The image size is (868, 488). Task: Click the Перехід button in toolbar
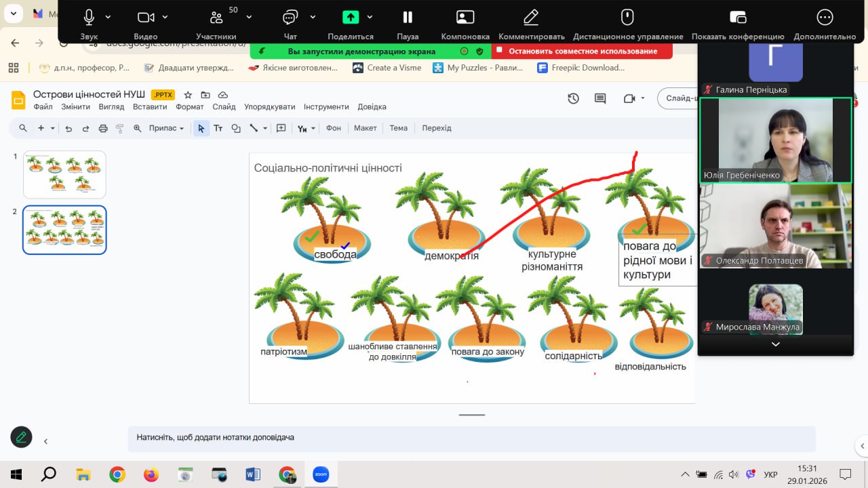pos(436,128)
